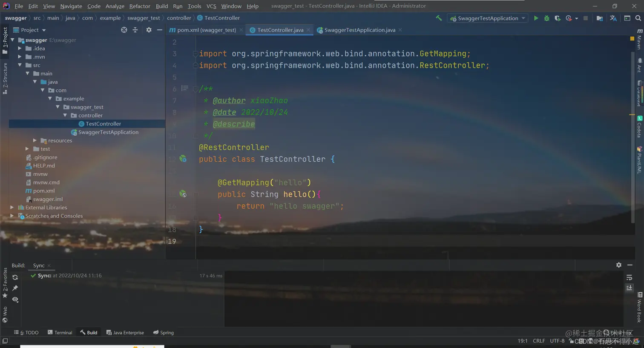Hide the Build panel with minus icon
This screenshot has height=348, width=644.
pos(630,265)
